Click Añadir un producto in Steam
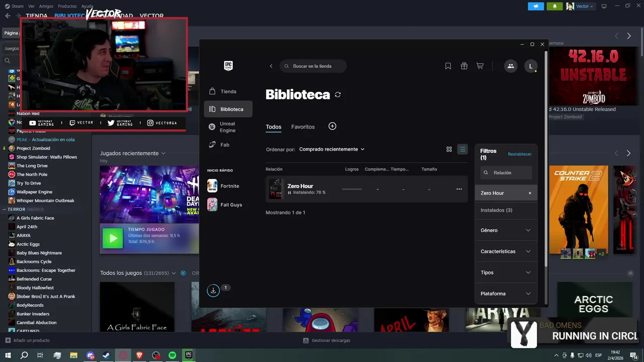644x362 pixels. point(27,340)
